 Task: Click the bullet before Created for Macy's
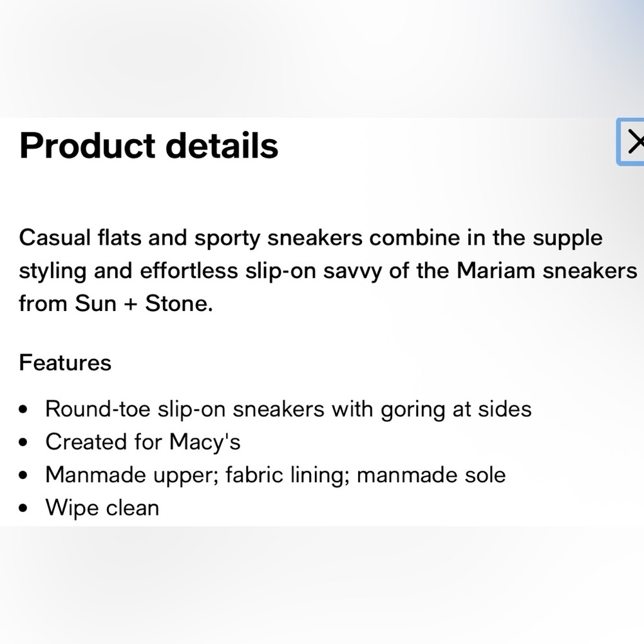click(x=23, y=442)
